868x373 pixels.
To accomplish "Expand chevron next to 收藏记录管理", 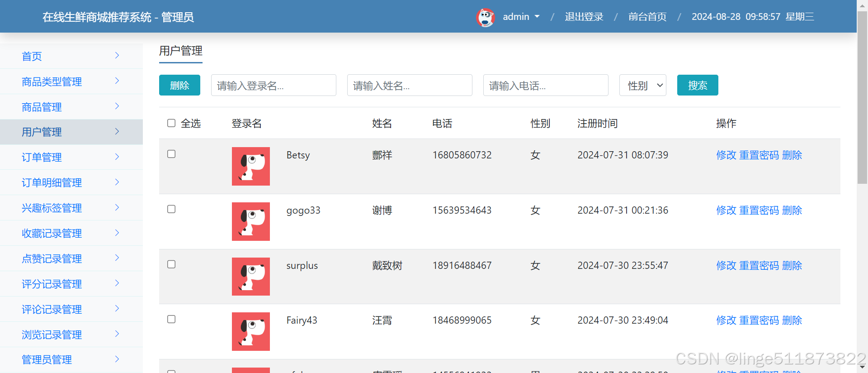I will click(117, 233).
